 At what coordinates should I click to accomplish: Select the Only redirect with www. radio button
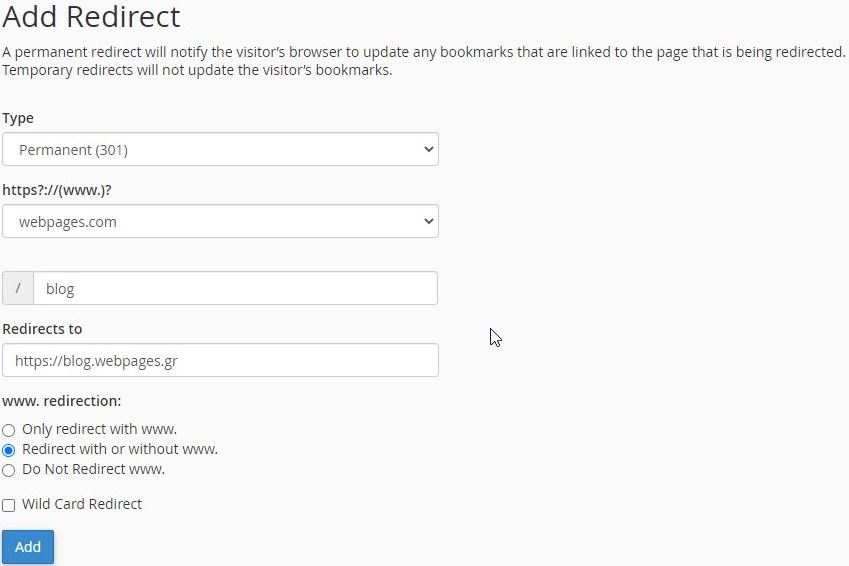[x=9, y=430]
